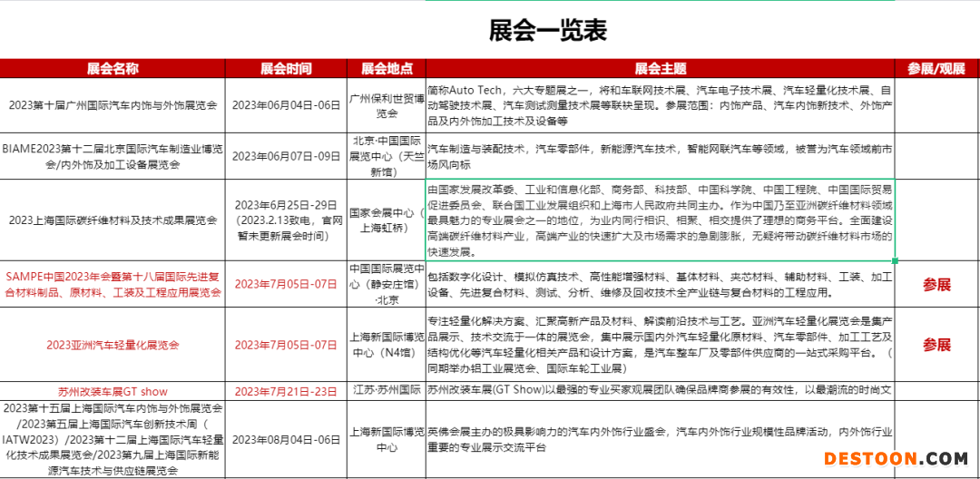Click the 参展/观展 column header
980x479 pixels.
coord(936,69)
